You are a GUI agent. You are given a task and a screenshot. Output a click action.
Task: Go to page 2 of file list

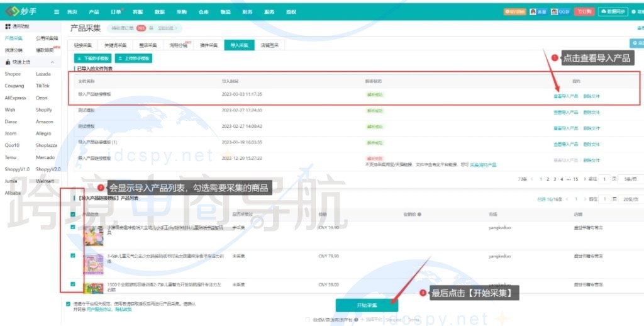point(548,179)
